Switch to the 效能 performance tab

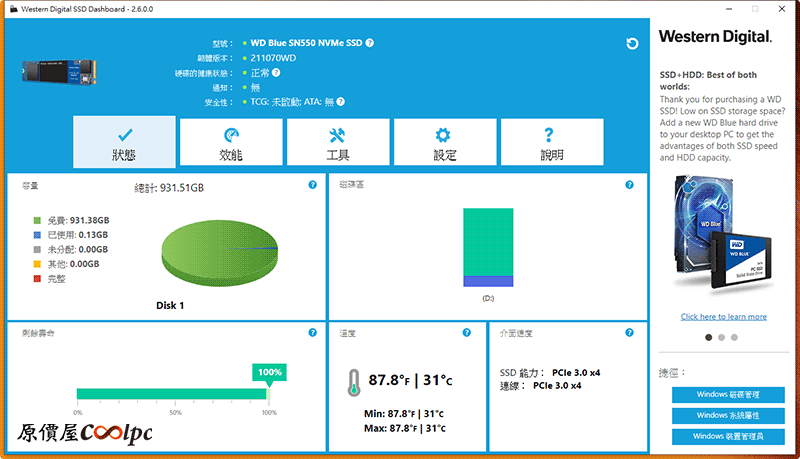(x=231, y=142)
